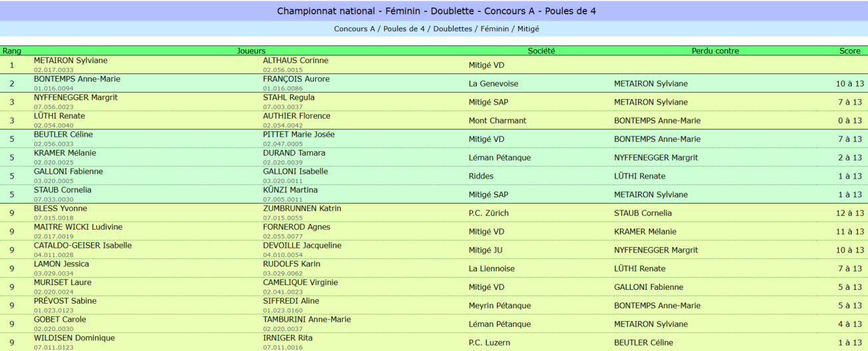Click BONTEMPS Anne-Marie in the rank 2 row
This screenshot has width=868, height=351.
tap(77, 79)
